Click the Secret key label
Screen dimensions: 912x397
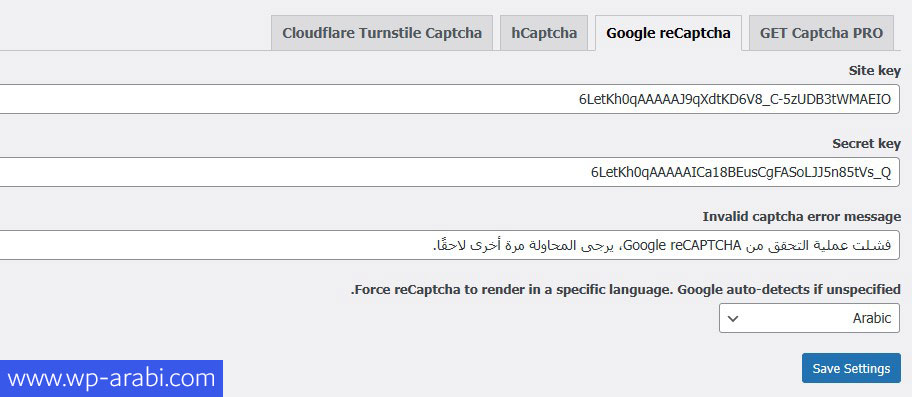coord(867,144)
